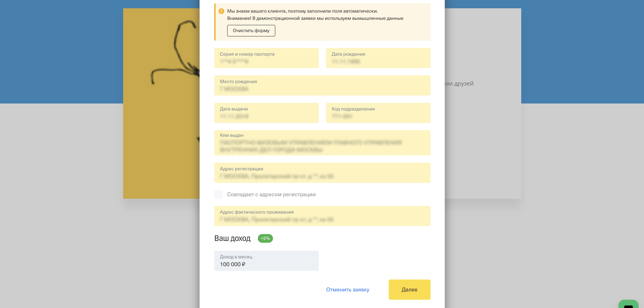Select the 'Дата рождения' field
644x308 pixels.
pos(378,58)
